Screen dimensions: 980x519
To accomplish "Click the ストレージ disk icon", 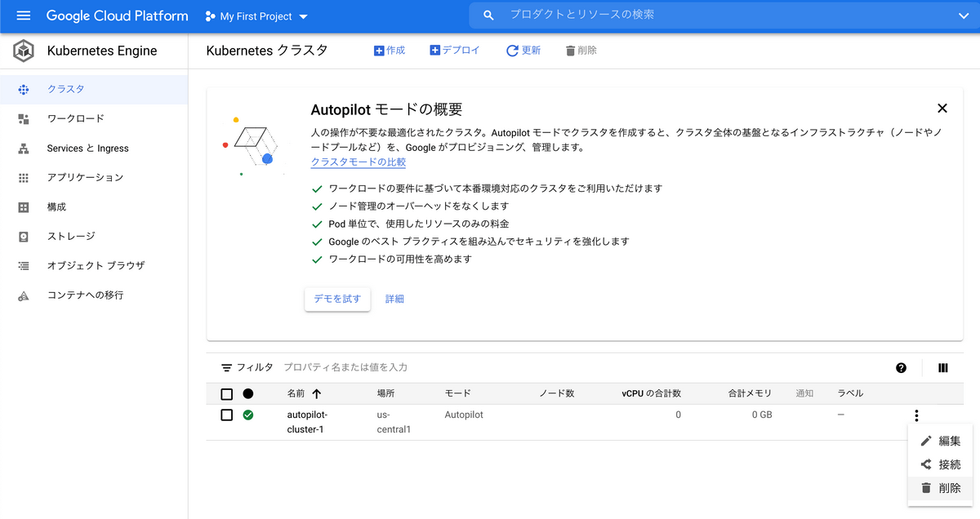I will click(23, 237).
